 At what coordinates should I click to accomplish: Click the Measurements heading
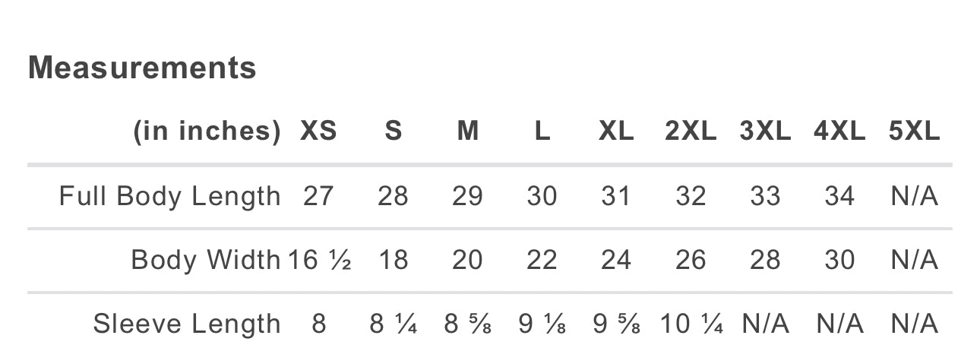(x=142, y=68)
